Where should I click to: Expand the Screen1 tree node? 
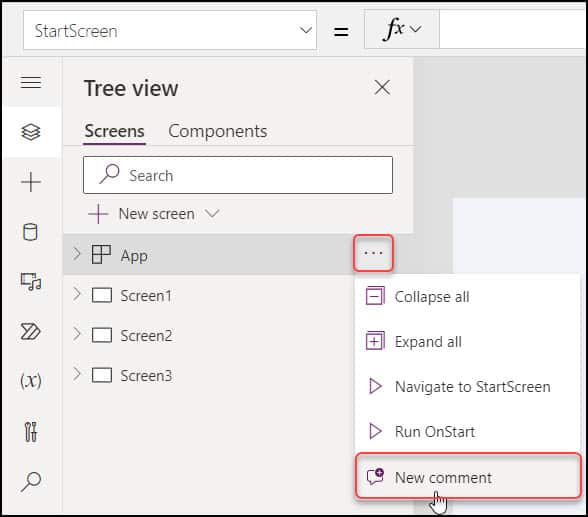pyautogui.click(x=77, y=295)
